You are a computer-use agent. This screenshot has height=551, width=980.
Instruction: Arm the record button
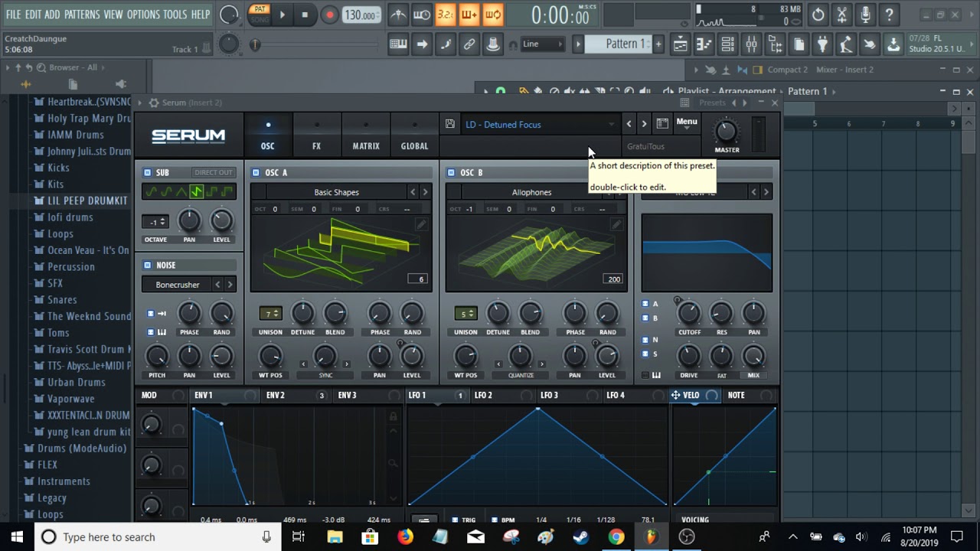pyautogui.click(x=329, y=15)
